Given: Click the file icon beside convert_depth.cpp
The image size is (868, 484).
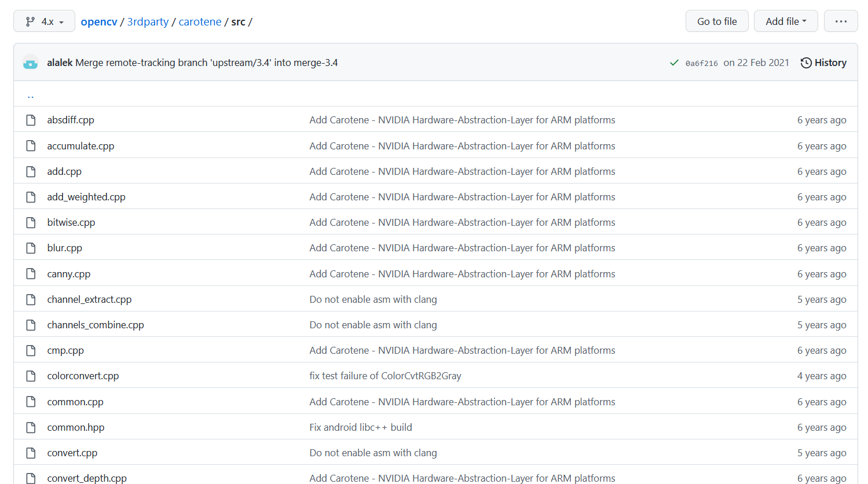Looking at the screenshot, I should [31, 478].
